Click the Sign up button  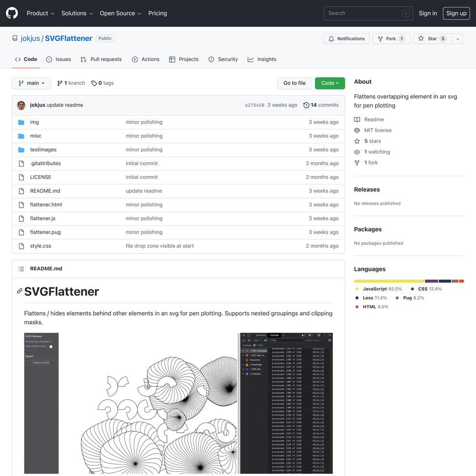tap(456, 13)
